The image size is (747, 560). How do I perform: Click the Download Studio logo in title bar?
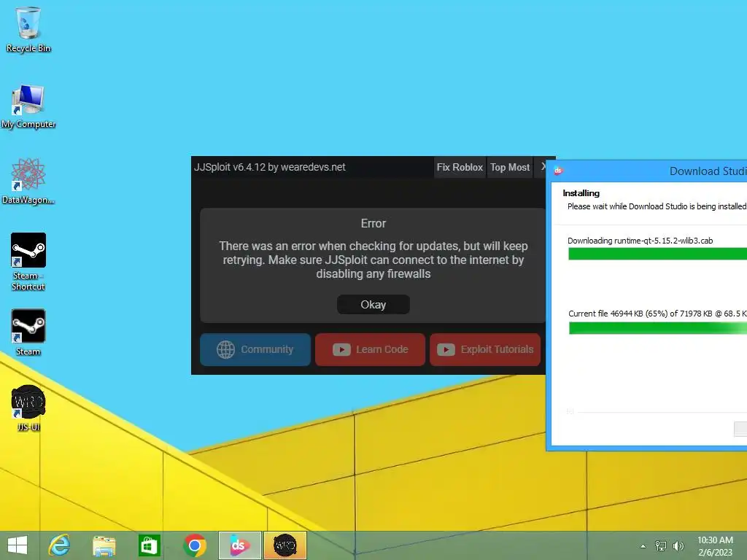click(558, 171)
